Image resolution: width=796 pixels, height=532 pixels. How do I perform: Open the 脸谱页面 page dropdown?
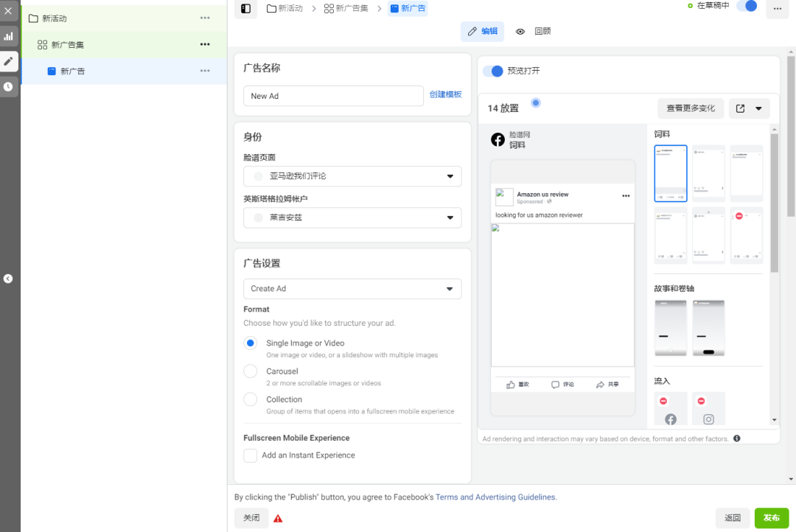(x=352, y=176)
